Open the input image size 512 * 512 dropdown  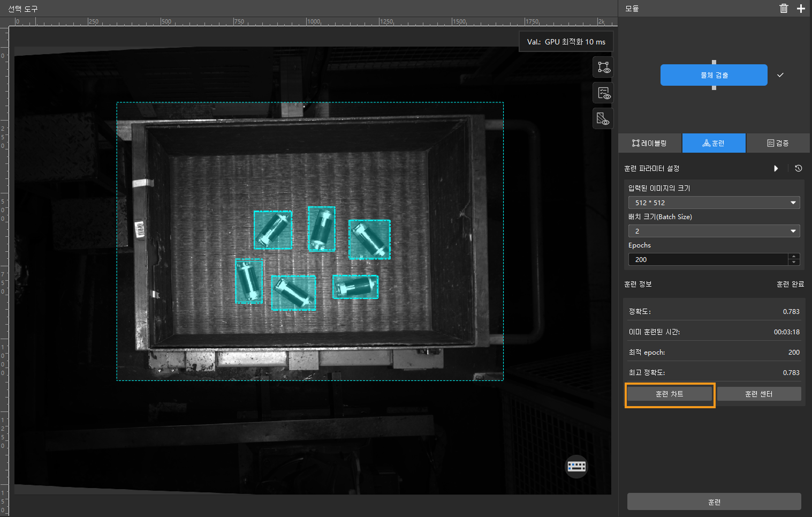(714, 203)
